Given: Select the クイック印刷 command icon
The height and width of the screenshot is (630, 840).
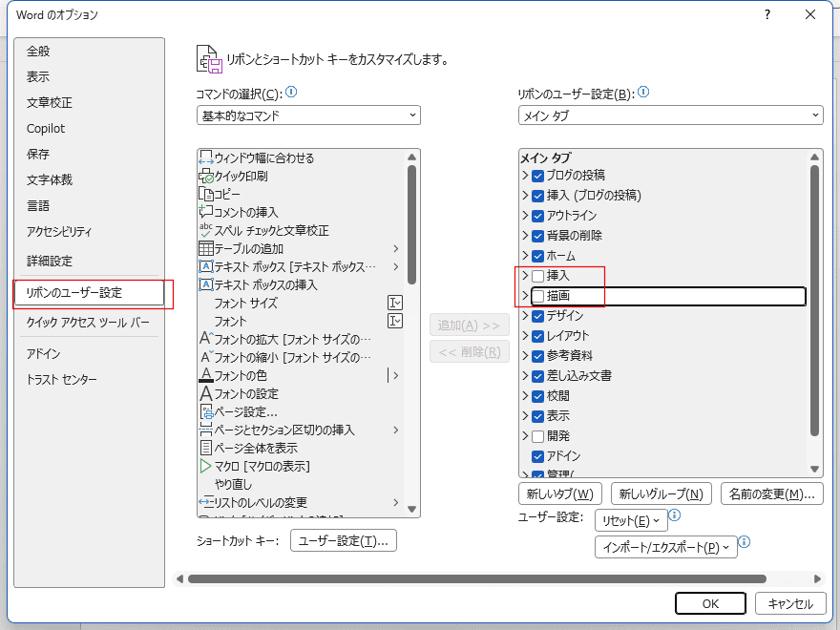Looking at the screenshot, I should click(205, 177).
